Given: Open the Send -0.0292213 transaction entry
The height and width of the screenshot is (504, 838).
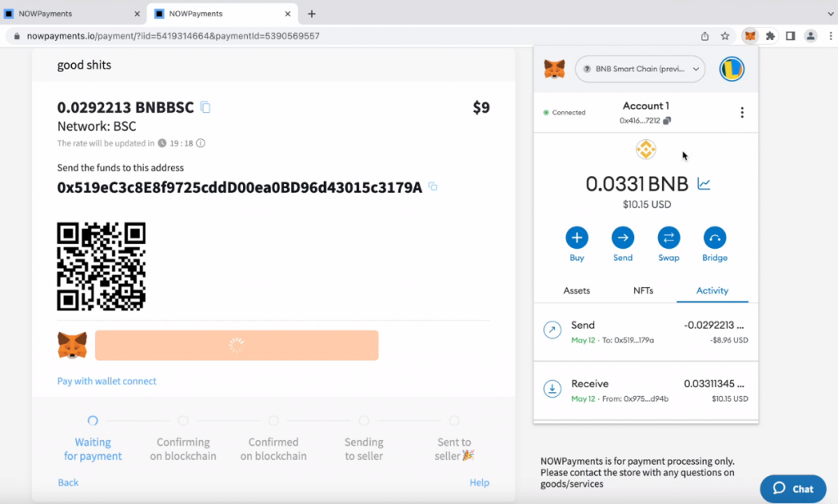Looking at the screenshot, I should (646, 332).
